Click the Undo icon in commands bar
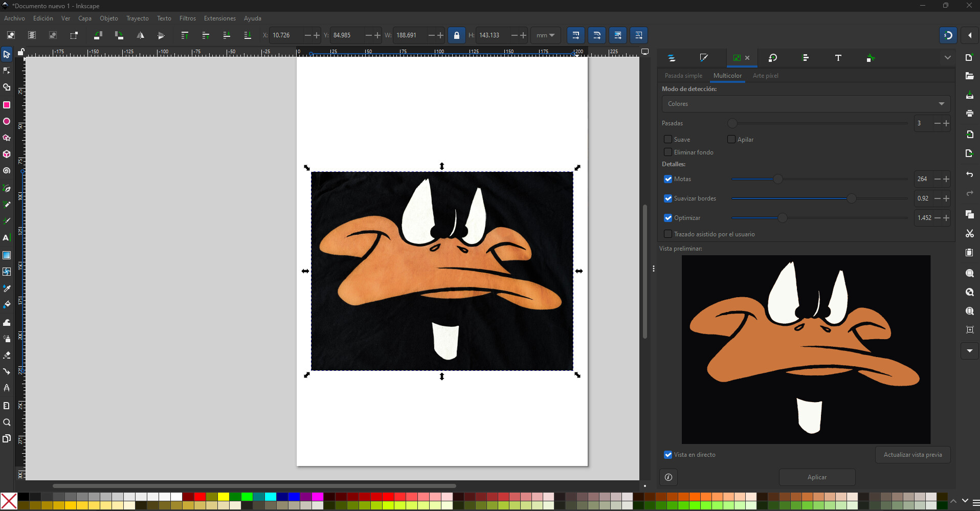Screen dimensions: 980x511 (x=969, y=174)
